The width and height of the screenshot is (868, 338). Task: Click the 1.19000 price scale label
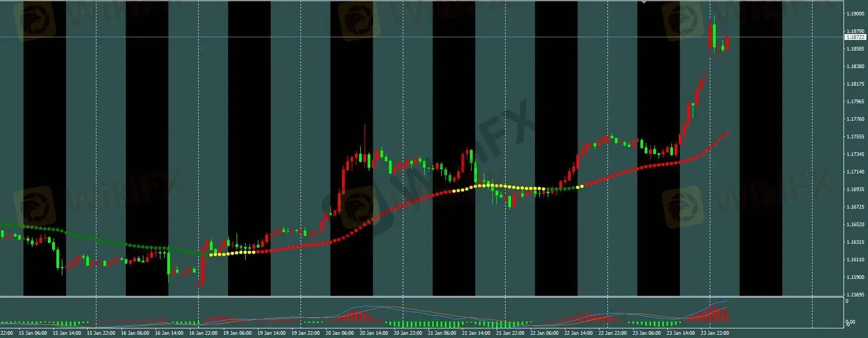(x=854, y=14)
